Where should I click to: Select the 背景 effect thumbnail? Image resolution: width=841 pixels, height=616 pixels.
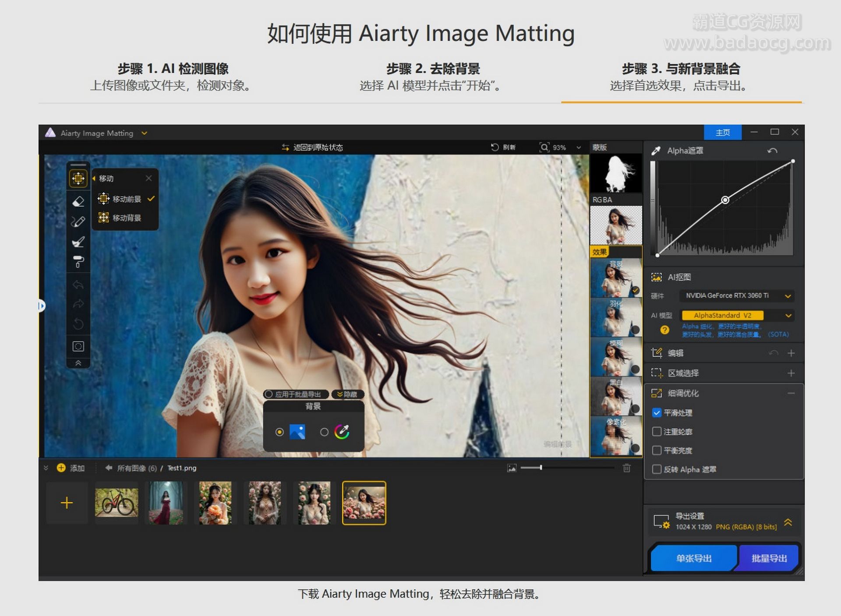[616, 278]
